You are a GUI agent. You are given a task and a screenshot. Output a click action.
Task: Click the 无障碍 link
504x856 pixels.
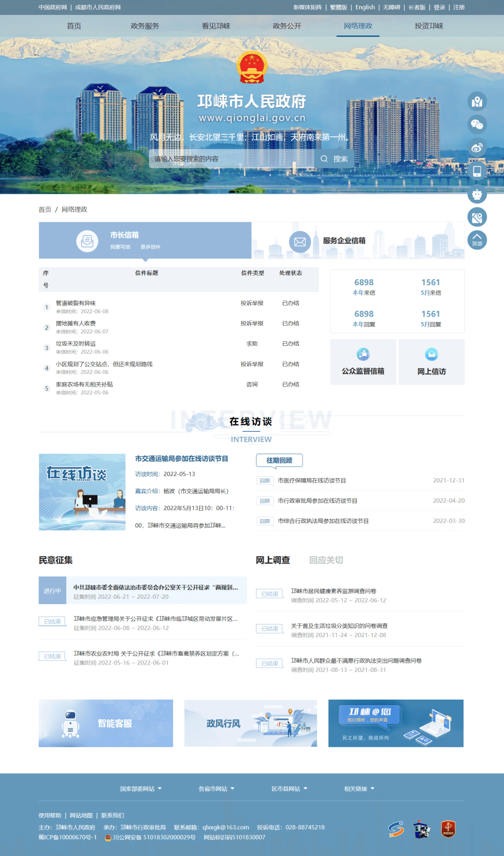(392, 7)
